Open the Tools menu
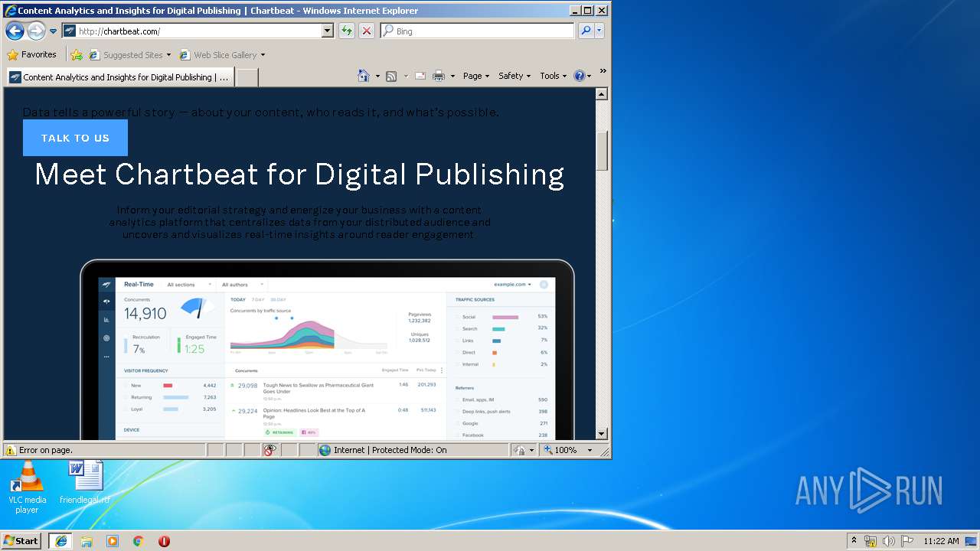 (x=554, y=76)
